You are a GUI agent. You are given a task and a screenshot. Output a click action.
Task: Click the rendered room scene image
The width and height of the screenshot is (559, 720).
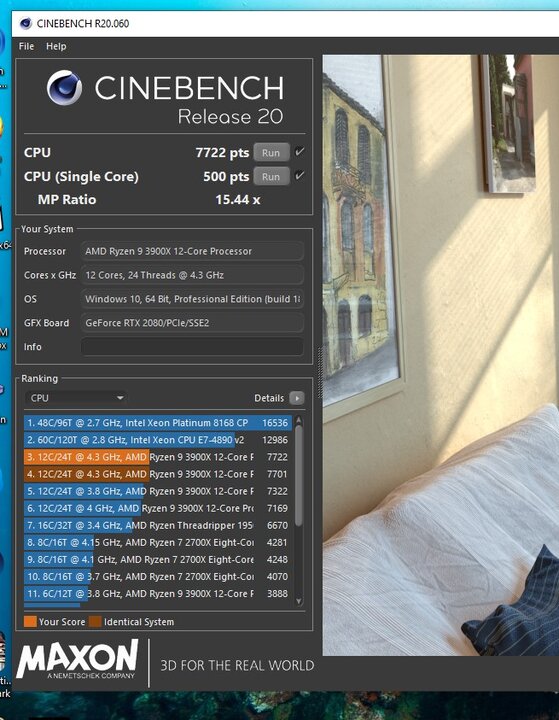tap(440, 355)
